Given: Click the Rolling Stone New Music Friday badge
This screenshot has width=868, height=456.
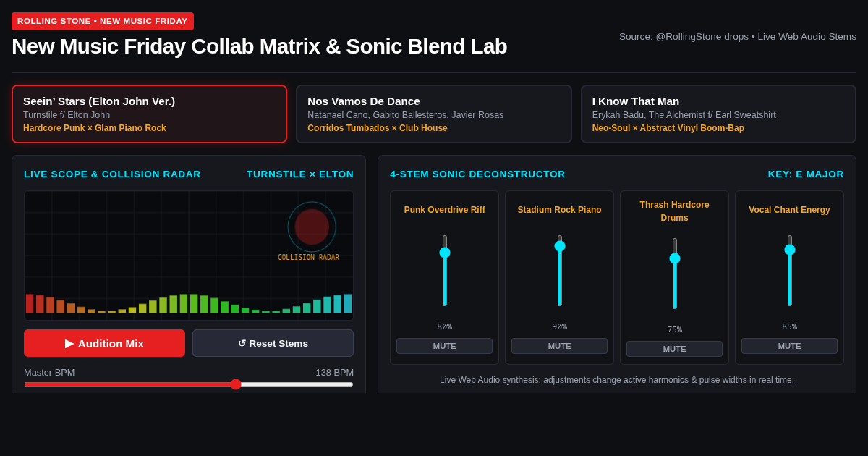Looking at the screenshot, I should point(103,21).
